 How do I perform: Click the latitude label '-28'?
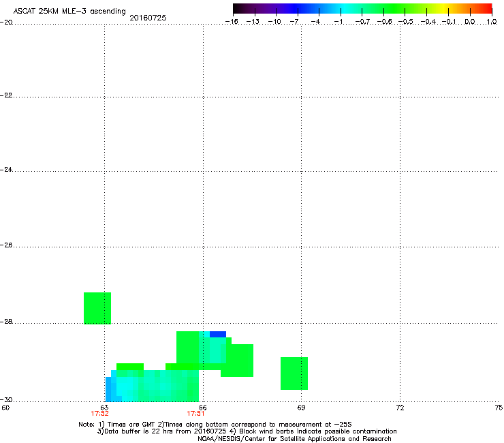pyautogui.click(x=6, y=322)
